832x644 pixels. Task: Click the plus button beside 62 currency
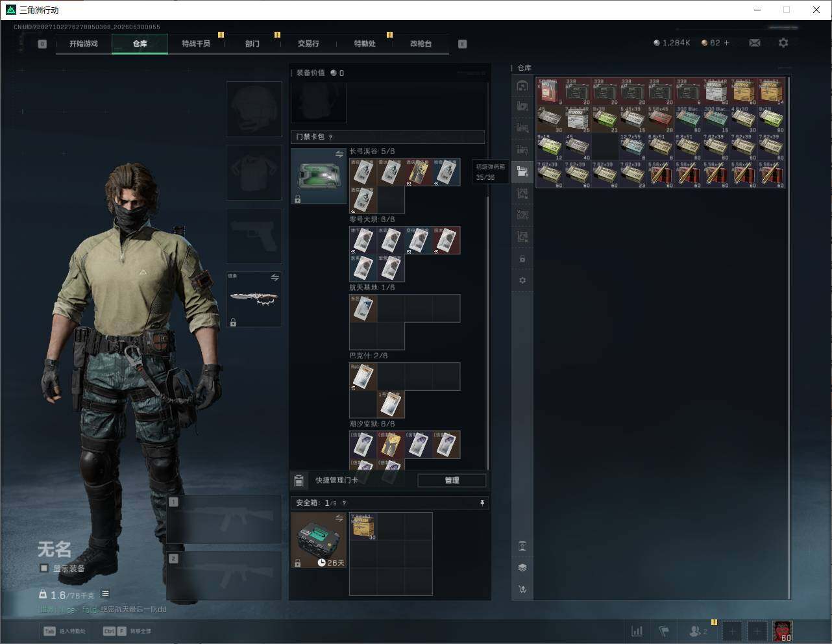point(726,43)
